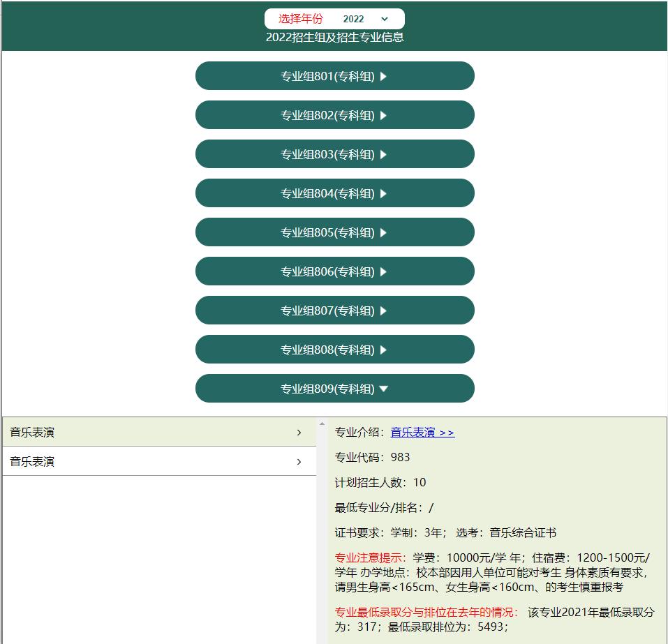The height and width of the screenshot is (644, 668).
Task: Collapse the expanded 专业组809(专科组) section
Action: [x=334, y=389]
